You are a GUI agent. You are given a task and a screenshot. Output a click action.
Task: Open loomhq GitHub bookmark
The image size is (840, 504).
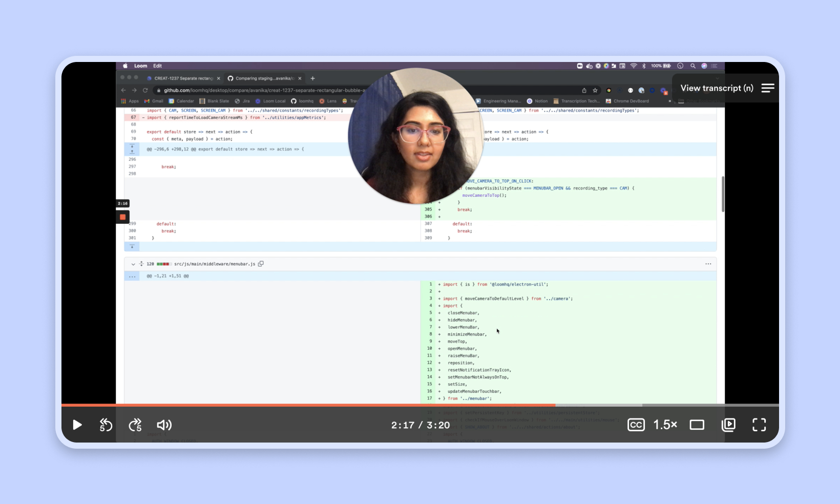tap(302, 101)
